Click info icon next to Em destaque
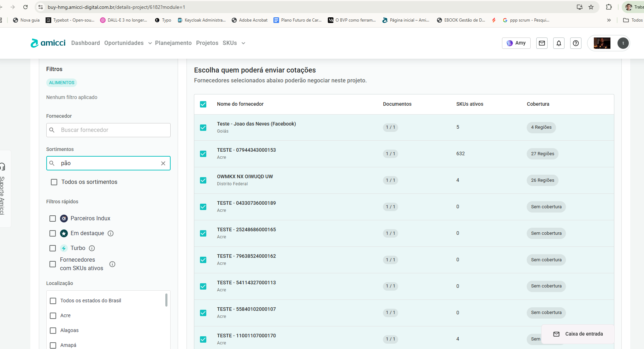The image size is (644, 349). [111, 233]
